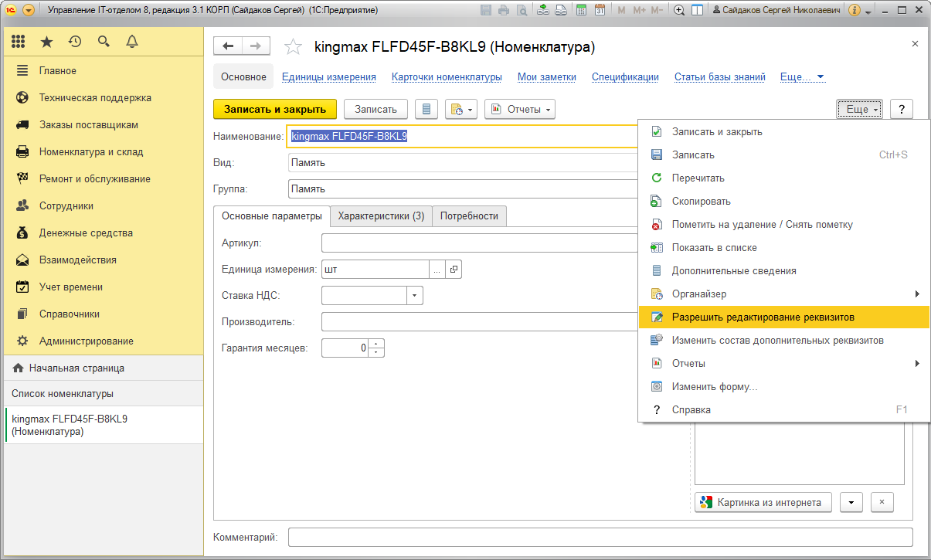
Task: Open the notifications bell icon
Action: click(131, 42)
